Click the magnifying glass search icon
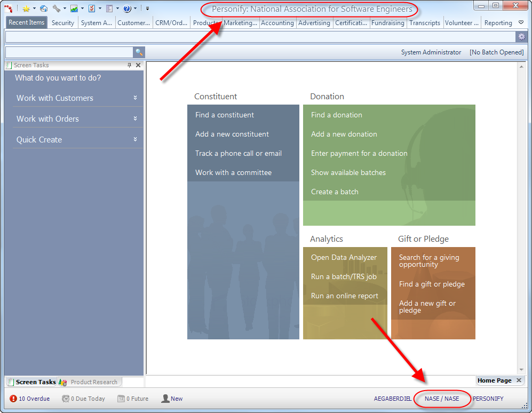Screen dimensions: 532x413 (139, 52)
